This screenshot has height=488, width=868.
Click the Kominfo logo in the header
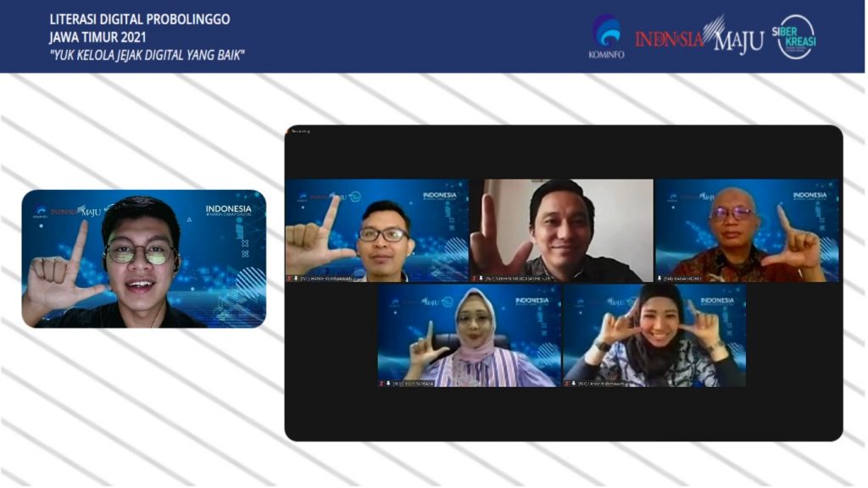(x=605, y=36)
